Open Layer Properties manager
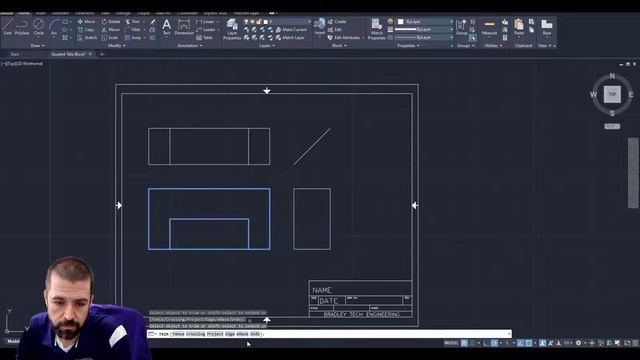 coord(232,29)
